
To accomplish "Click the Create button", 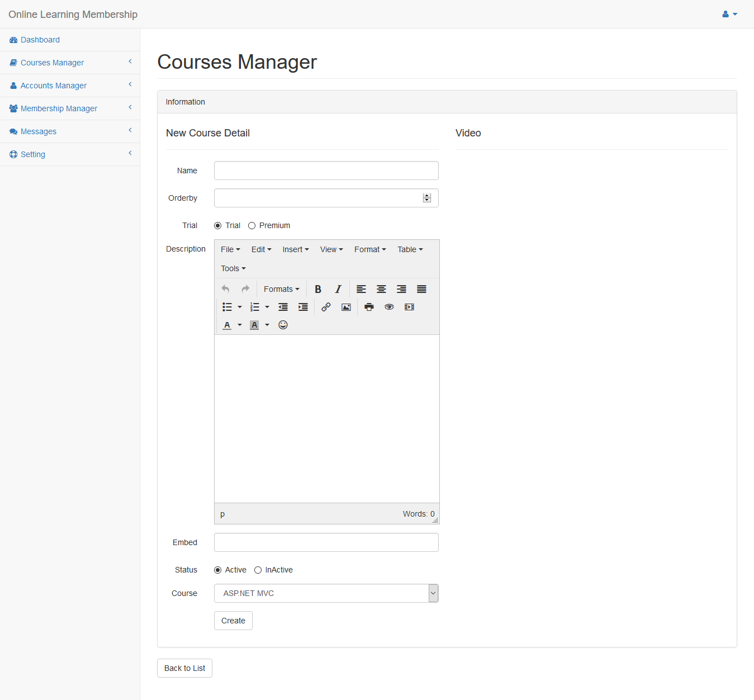I will click(233, 621).
